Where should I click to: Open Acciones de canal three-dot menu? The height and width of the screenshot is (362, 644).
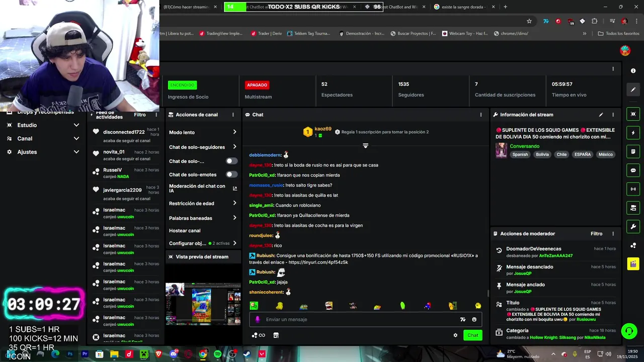click(233, 115)
